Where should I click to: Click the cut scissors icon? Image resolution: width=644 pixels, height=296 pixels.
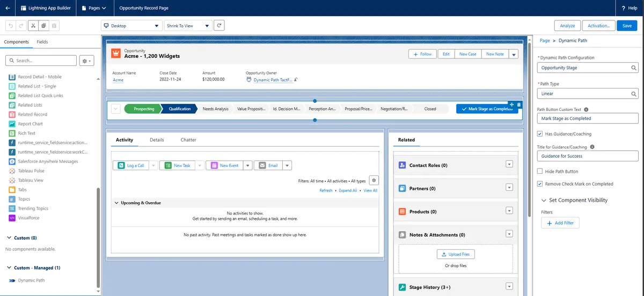(33, 25)
